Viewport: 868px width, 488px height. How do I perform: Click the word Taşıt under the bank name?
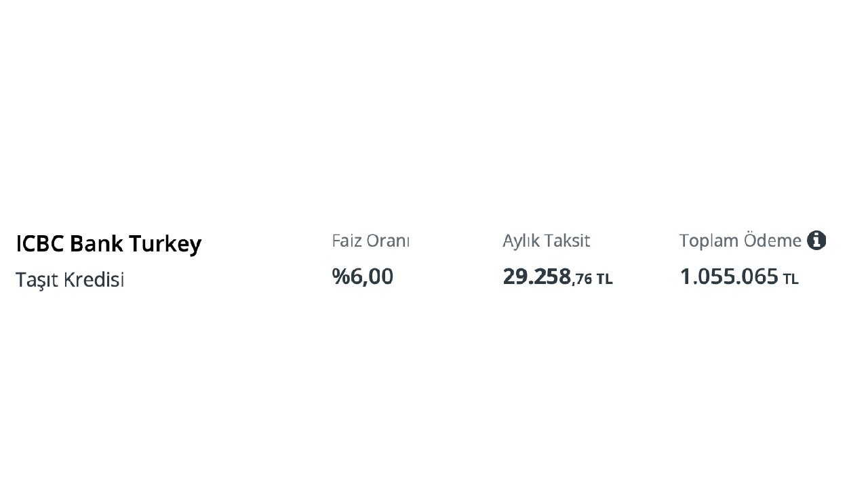click(37, 279)
